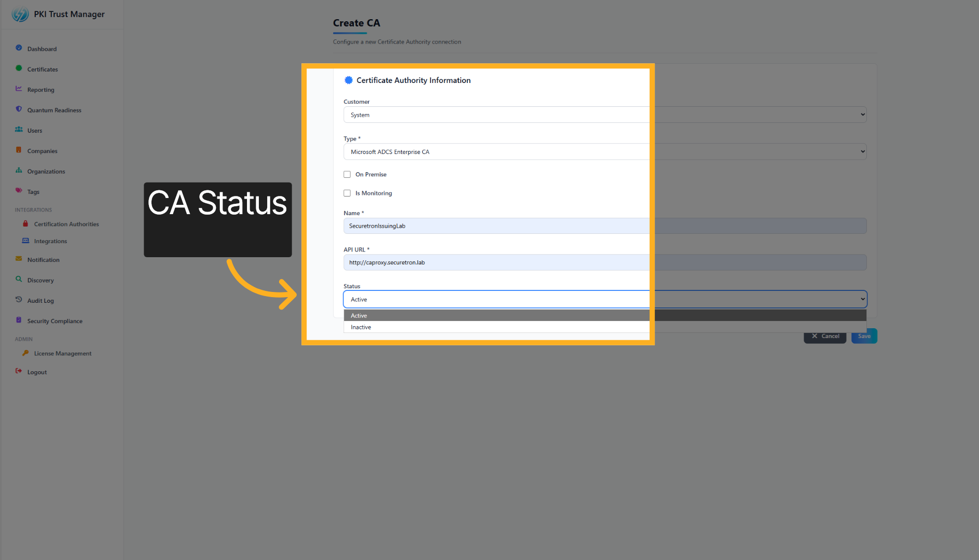Open the Companies menu item

click(43, 151)
